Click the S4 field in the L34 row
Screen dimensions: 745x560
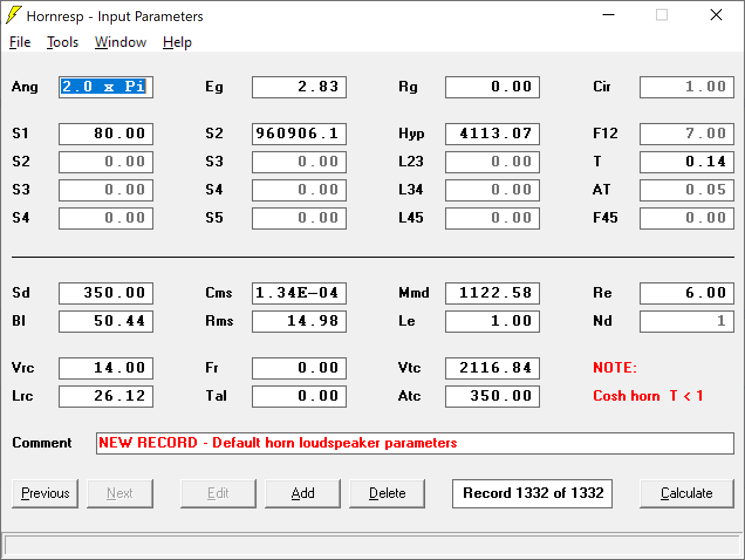click(x=299, y=190)
